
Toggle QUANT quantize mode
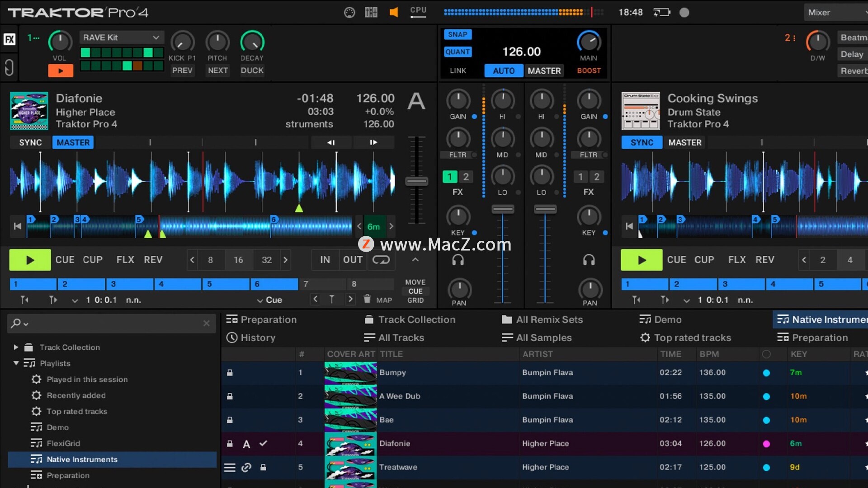tap(458, 52)
